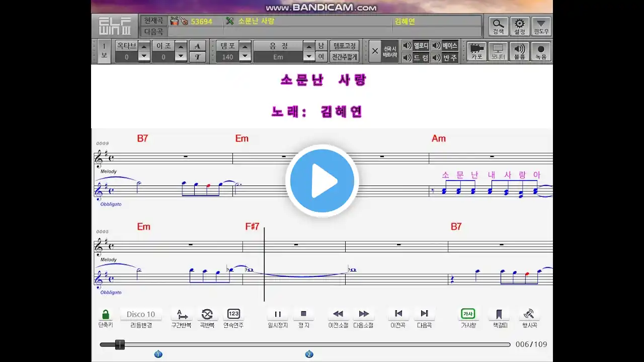Click the song progress slider thumb
Viewport: 644px width, 362px height.
120,344
